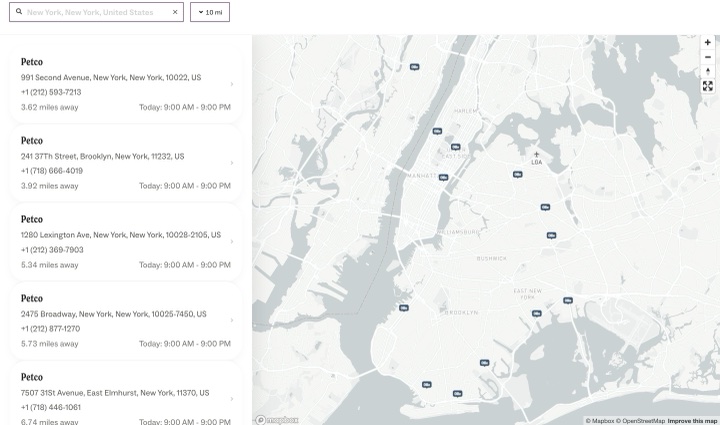The width and height of the screenshot is (720, 425).
Task: Call +1 (212) 369-7903
Action: pos(52,250)
